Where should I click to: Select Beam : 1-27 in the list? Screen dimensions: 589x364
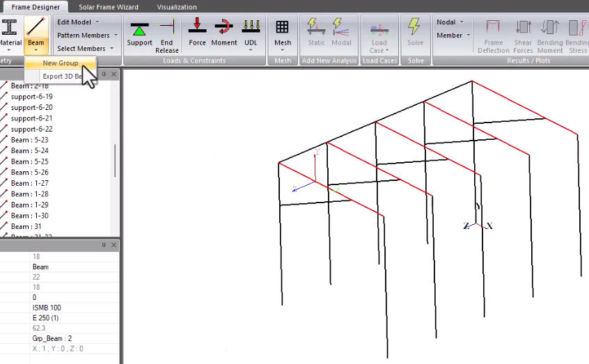[x=30, y=183]
